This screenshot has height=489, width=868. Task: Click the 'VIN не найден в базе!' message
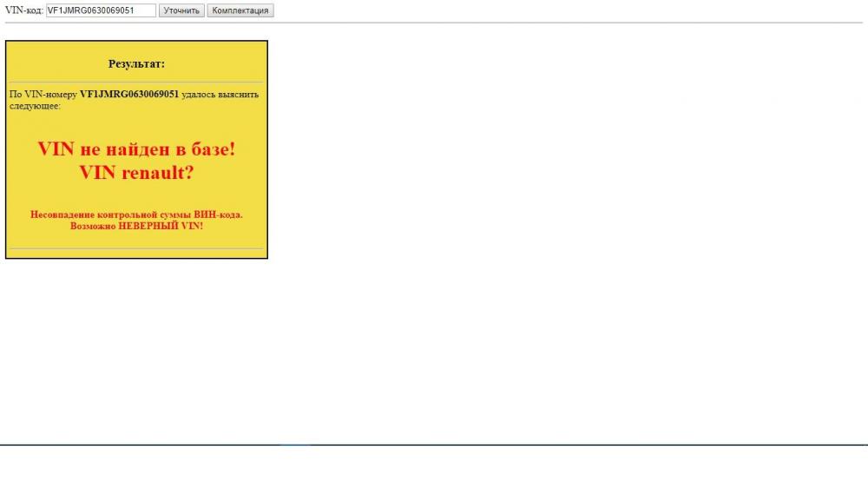(137, 149)
